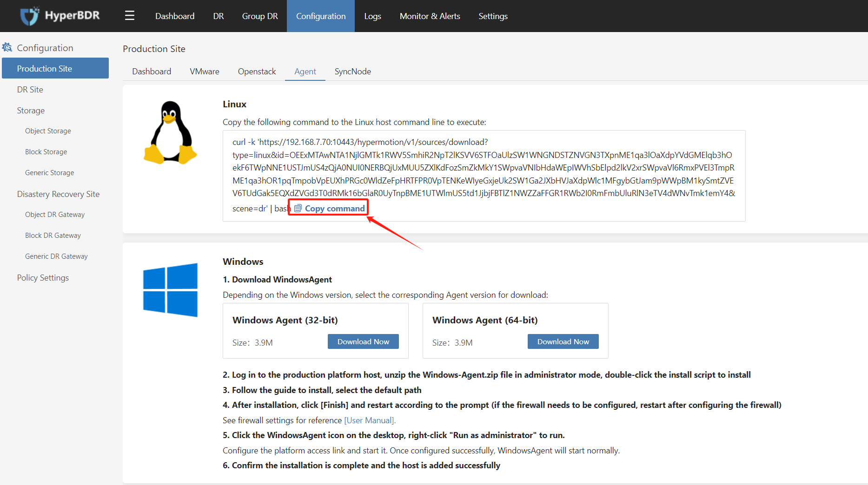Click the '1. Download WindowsAgent' step text
Viewport: 868px width, 485px height.
pos(277,279)
